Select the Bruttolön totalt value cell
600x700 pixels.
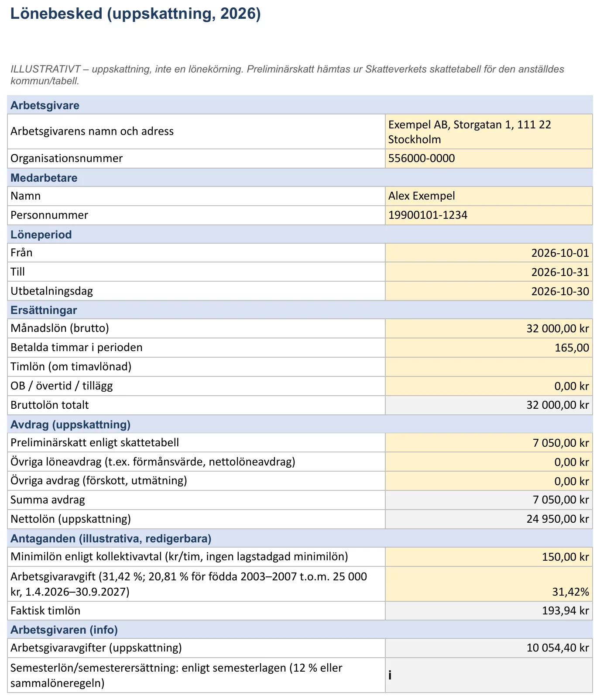[489, 405]
